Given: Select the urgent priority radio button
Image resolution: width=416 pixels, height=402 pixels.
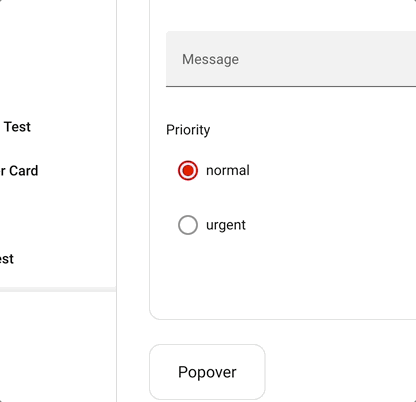Looking at the screenshot, I should 188,225.
